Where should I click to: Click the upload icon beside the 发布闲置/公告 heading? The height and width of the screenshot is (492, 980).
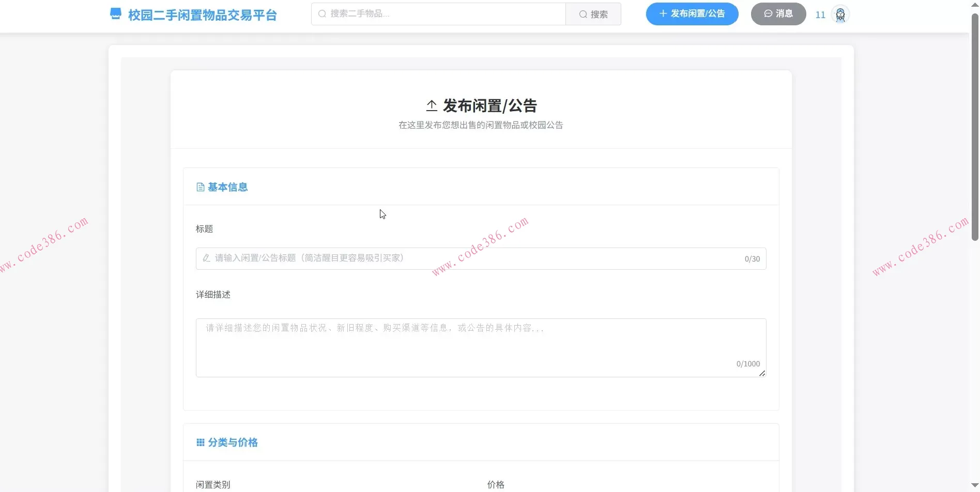(431, 105)
